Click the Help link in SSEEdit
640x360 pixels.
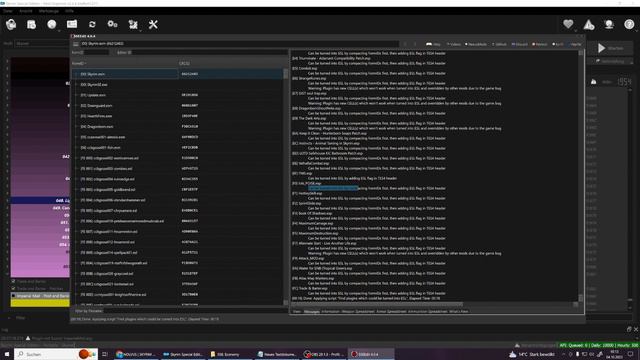(x=433, y=44)
